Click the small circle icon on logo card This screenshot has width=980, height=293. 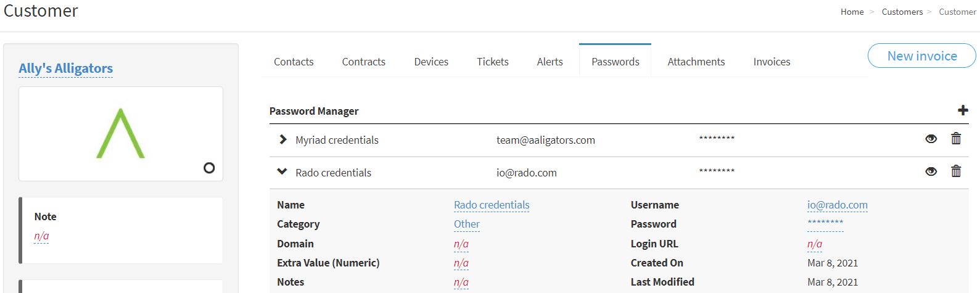coord(209,168)
